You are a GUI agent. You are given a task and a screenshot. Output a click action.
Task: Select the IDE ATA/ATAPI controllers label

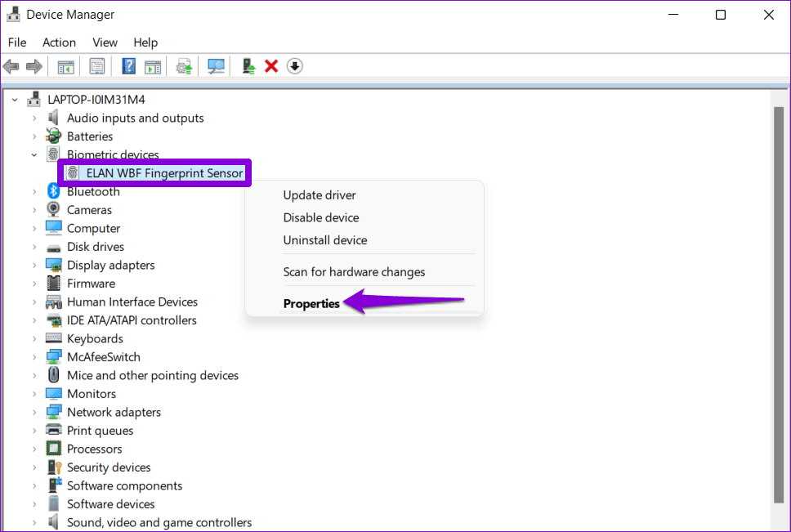pos(132,320)
